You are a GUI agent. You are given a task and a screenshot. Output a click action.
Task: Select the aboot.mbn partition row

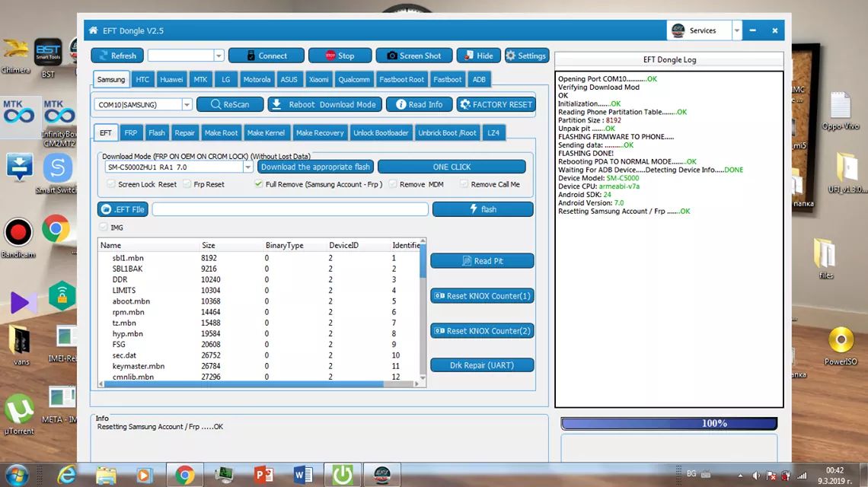click(x=258, y=301)
